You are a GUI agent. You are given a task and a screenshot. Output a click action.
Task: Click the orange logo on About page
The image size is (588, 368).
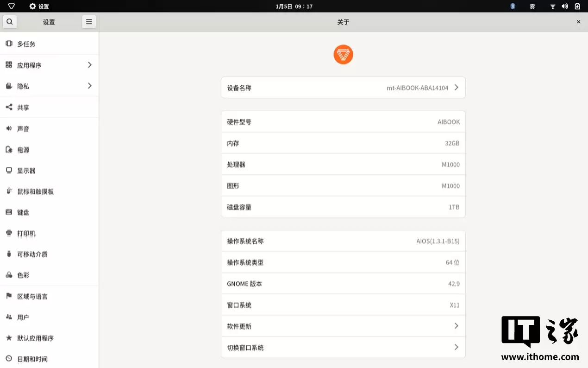pyautogui.click(x=343, y=55)
